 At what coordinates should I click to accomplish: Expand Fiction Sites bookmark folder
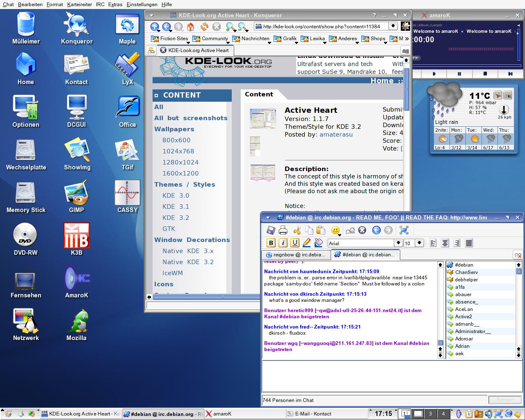170,39
